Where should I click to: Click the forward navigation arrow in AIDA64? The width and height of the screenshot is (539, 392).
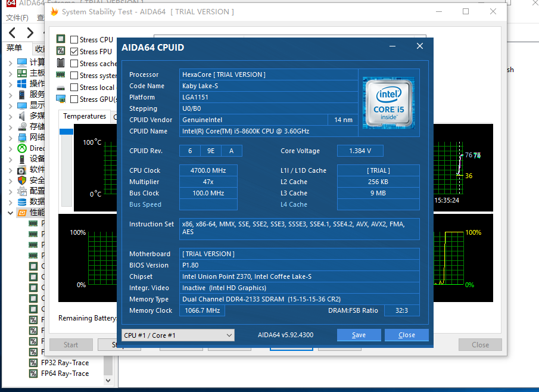[30, 32]
